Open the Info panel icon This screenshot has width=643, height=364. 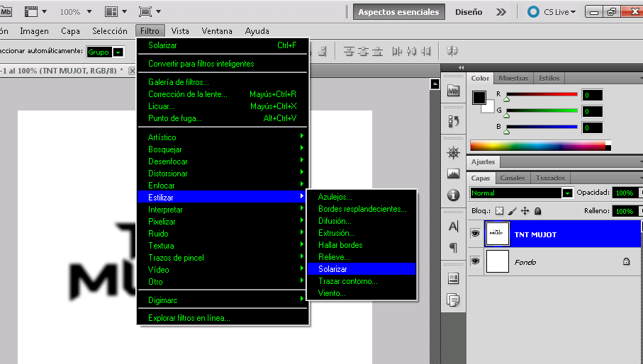point(454,195)
